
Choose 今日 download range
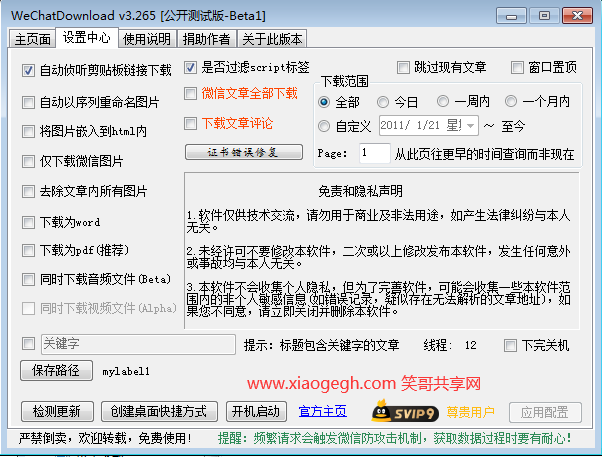[383, 102]
